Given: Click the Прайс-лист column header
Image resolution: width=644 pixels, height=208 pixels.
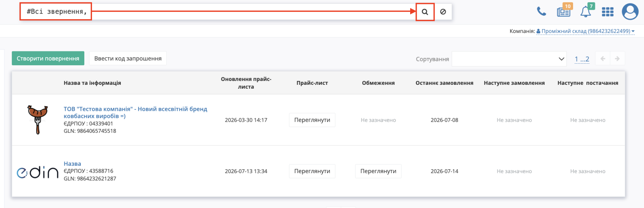Looking at the screenshot, I should click(x=312, y=83).
